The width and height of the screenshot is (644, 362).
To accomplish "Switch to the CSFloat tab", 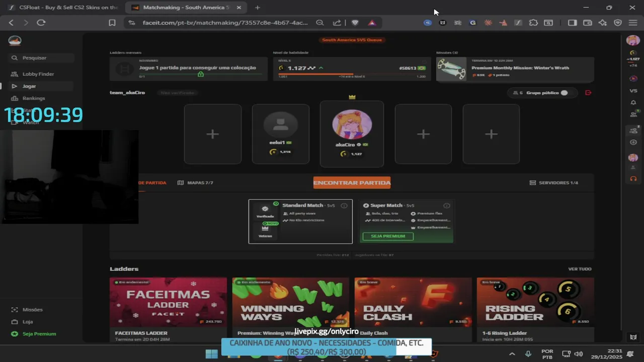I will coord(63,8).
